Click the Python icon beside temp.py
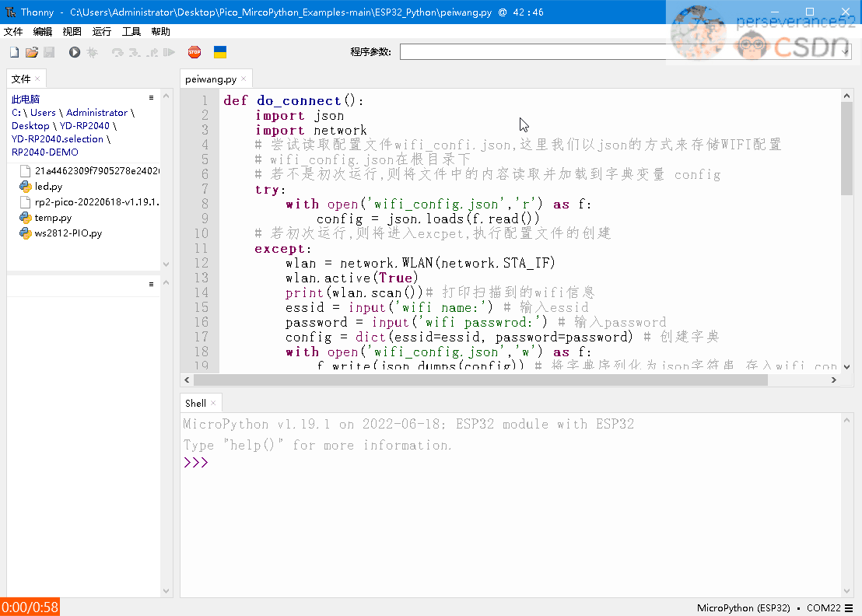Viewport: 862px width, 616px height. click(x=26, y=218)
